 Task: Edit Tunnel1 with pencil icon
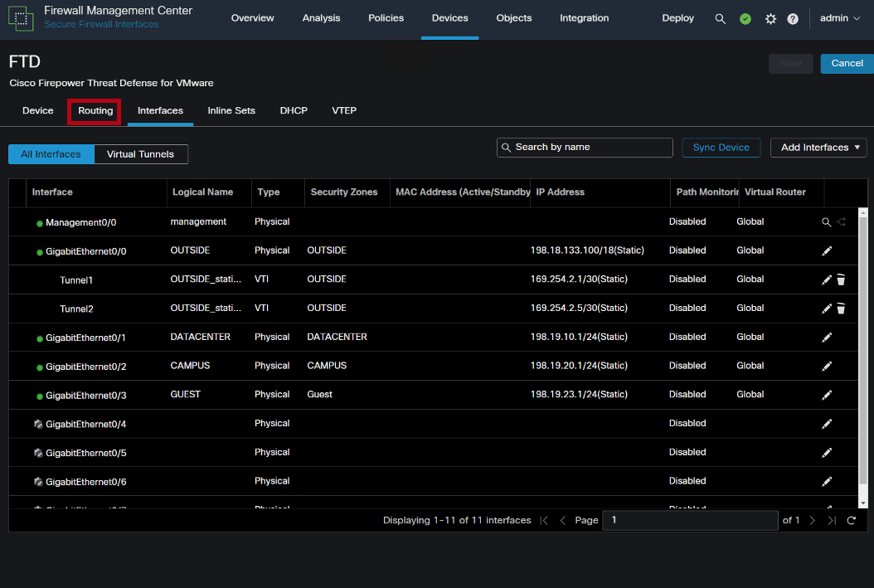(827, 279)
